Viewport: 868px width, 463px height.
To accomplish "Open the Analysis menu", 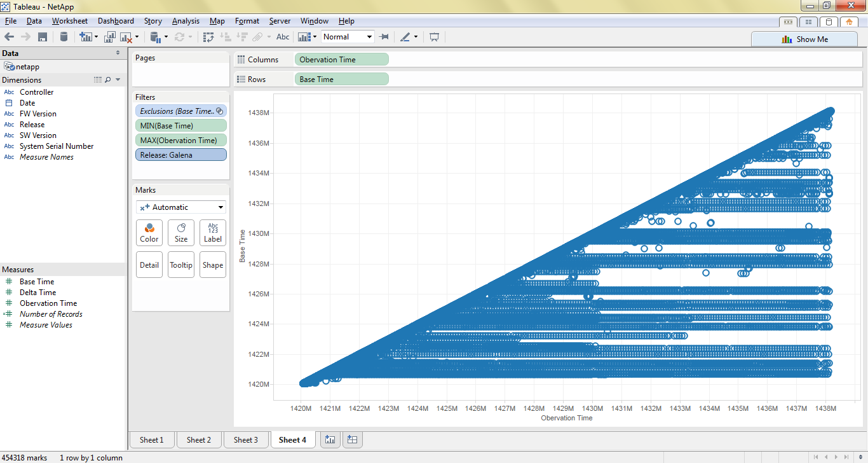I will tap(186, 21).
